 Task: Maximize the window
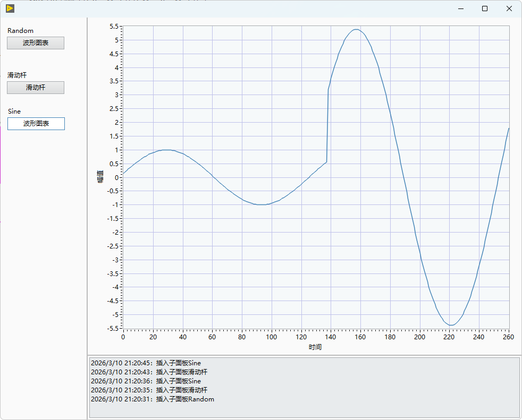click(x=485, y=8)
